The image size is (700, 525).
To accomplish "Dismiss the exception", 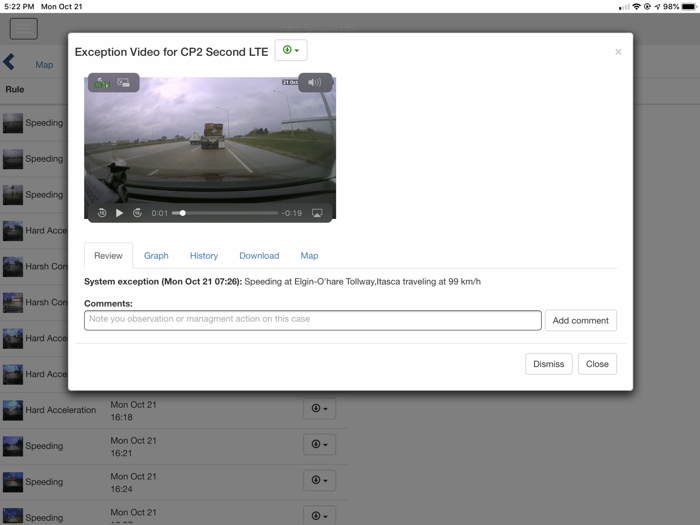I will point(549,364).
